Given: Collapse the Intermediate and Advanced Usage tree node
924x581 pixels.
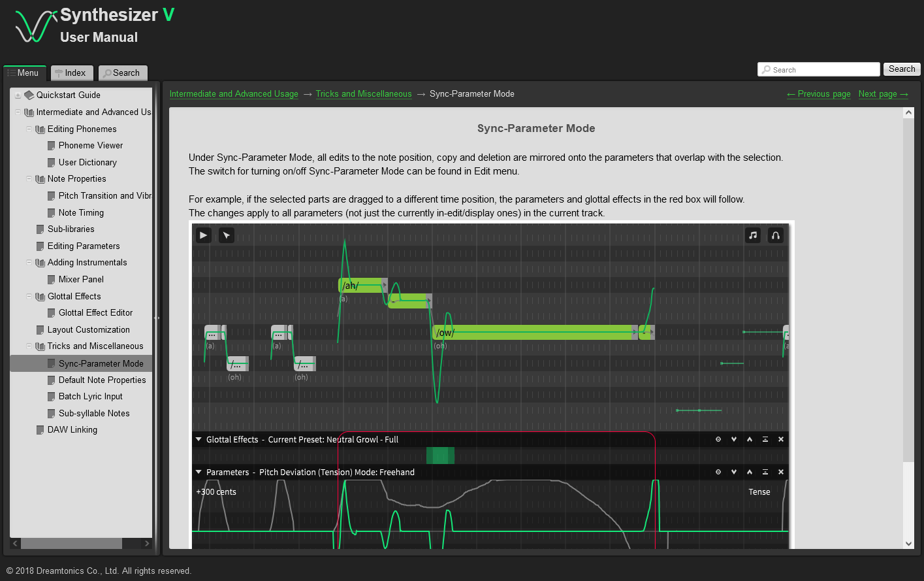Looking at the screenshot, I should tap(18, 112).
